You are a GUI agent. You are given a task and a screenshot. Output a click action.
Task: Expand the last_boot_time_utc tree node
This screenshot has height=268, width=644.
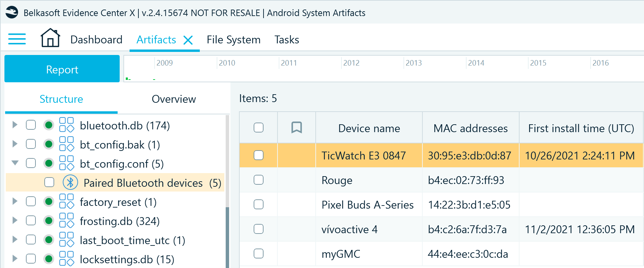[x=15, y=239]
